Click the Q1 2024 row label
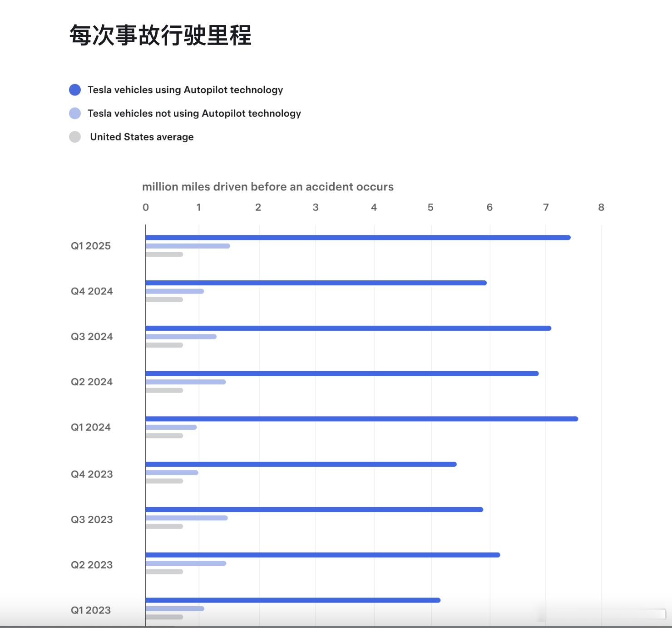 coord(91,427)
